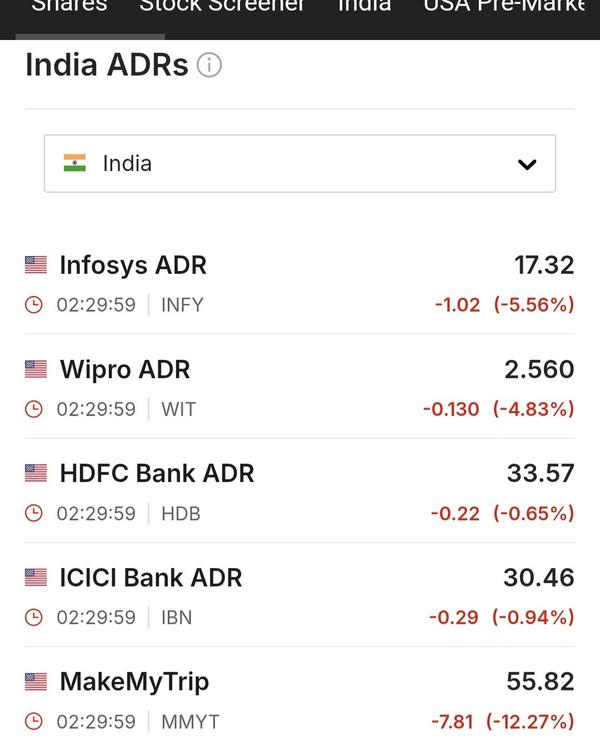Click the clock icon in MakeMyTrip row
Viewport: 600px width, 749px height.
tap(34, 721)
